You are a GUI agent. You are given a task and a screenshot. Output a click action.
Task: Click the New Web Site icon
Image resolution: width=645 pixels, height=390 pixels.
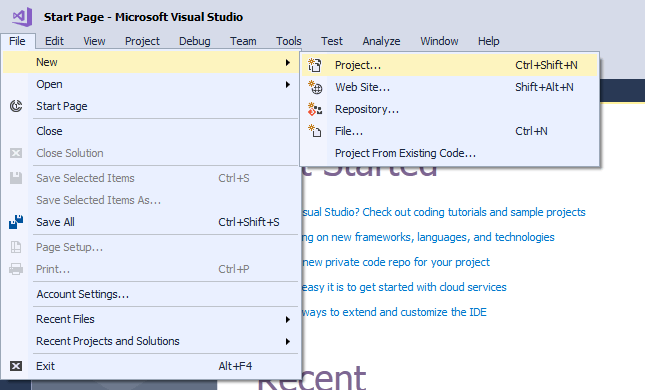pos(315,87)
